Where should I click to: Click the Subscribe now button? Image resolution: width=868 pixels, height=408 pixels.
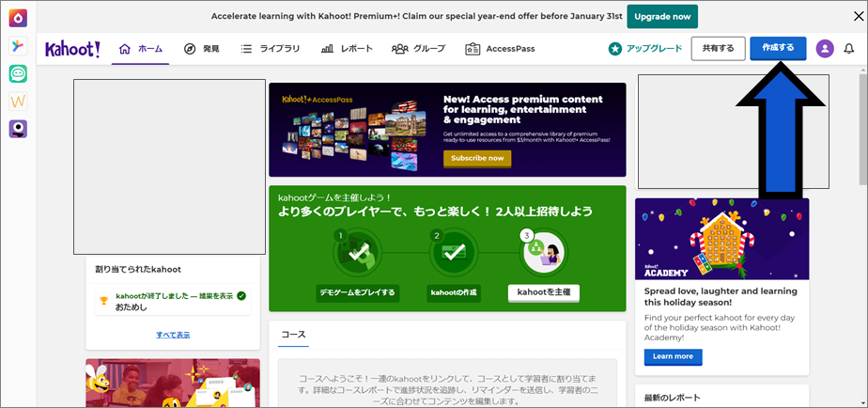tap(477, 159)
